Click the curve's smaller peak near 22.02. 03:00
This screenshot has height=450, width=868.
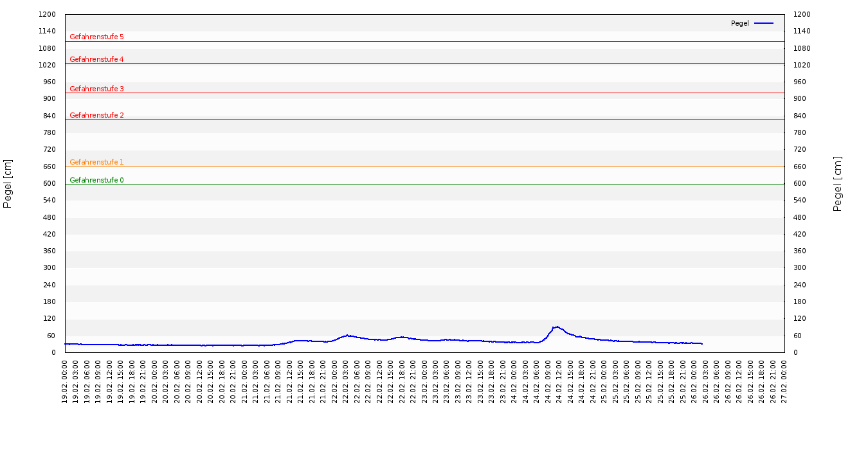pyautogui.click(x=347, y=335)
